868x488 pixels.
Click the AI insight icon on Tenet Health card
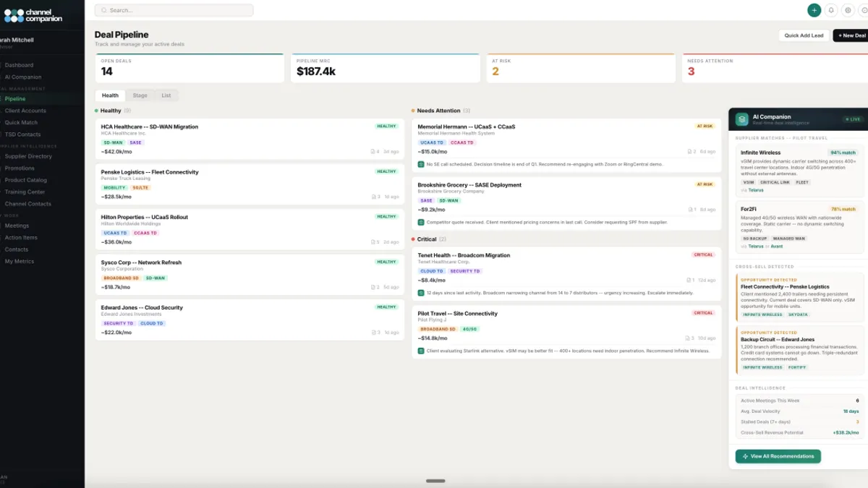tap(421, 293)
